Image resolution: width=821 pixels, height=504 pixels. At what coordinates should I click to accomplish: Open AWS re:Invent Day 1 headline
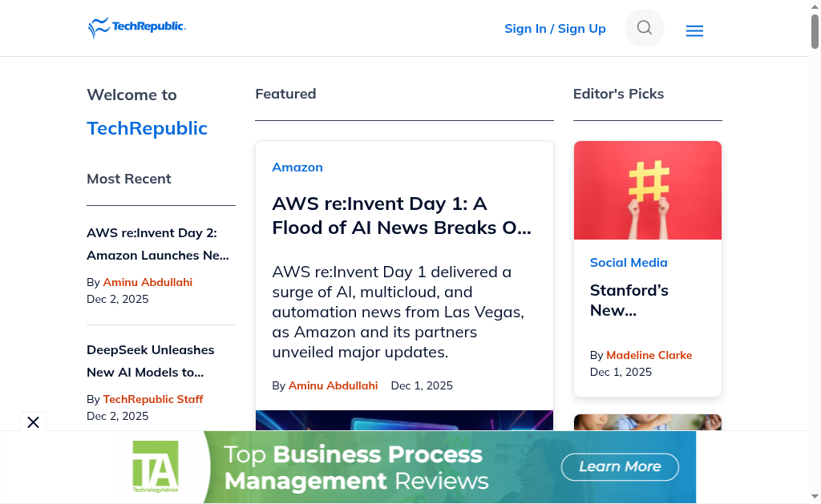(x=402, y=216)
